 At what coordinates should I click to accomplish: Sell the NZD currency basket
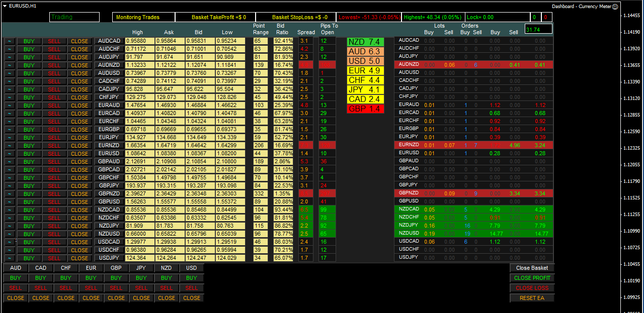click(x=167, y=288)
